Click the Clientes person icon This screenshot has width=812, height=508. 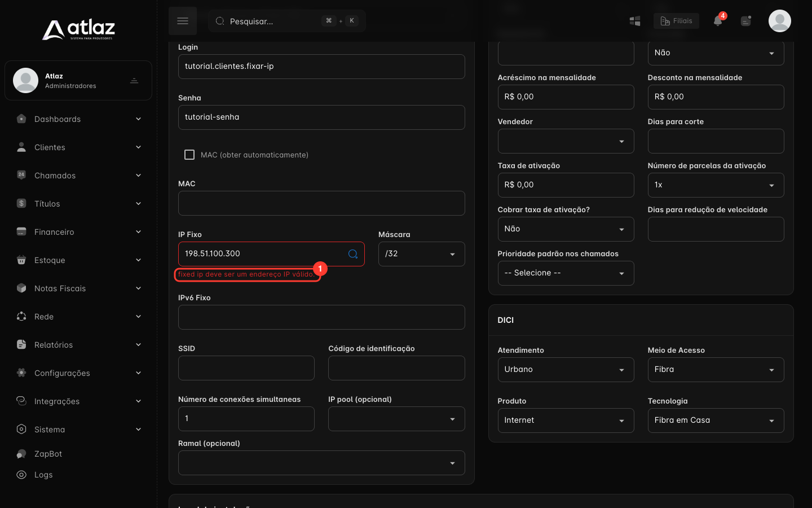pos(21,147)
